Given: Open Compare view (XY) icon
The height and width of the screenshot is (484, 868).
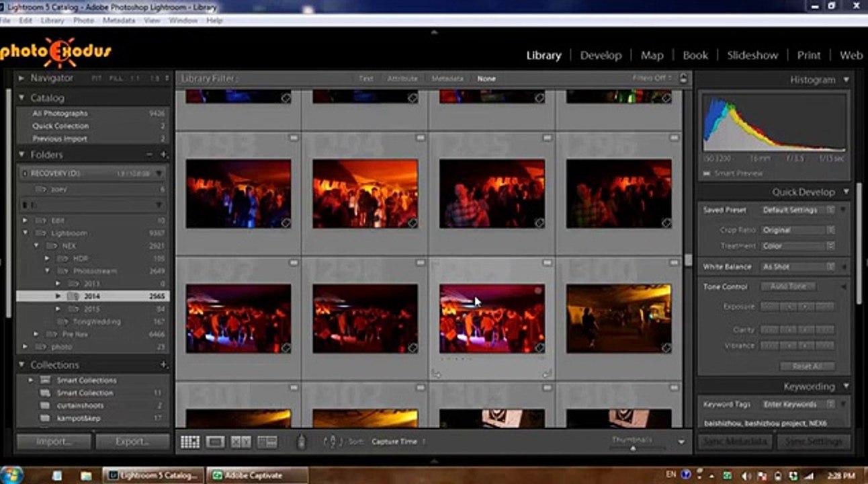Looking at the screenshot, I should (241, 442).
